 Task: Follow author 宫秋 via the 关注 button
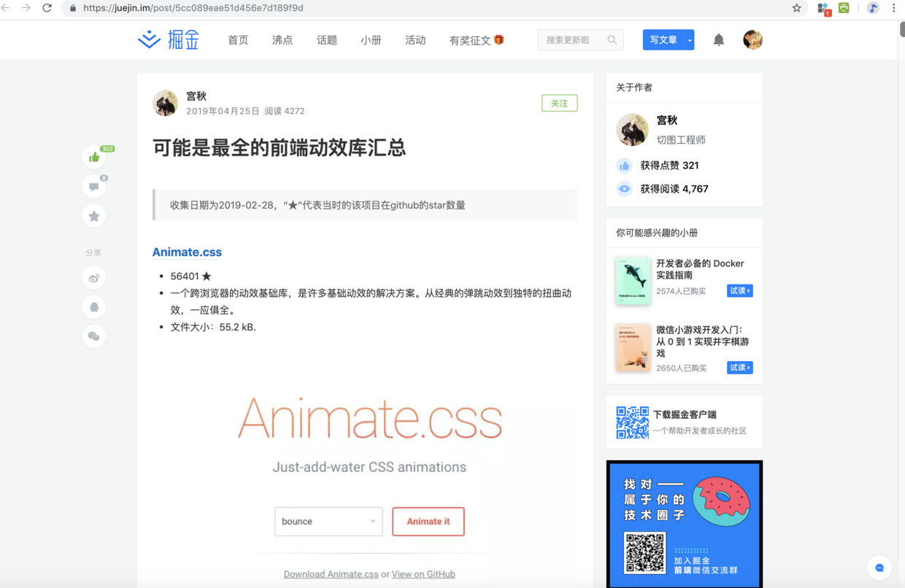point(559,103)
